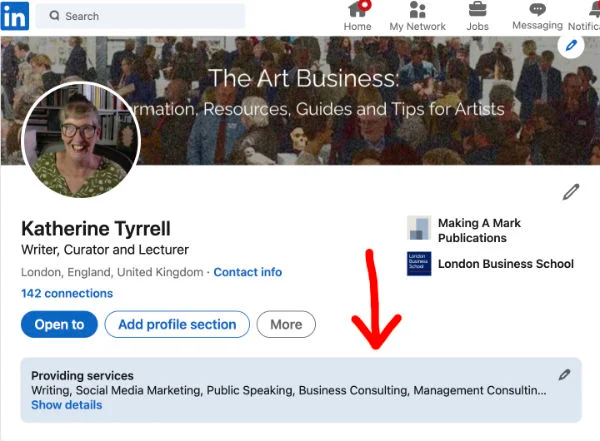The height and width of the screenshot is (441, 600).
Task: Edit the profile intro pencil icon
Action: (571, 191)
